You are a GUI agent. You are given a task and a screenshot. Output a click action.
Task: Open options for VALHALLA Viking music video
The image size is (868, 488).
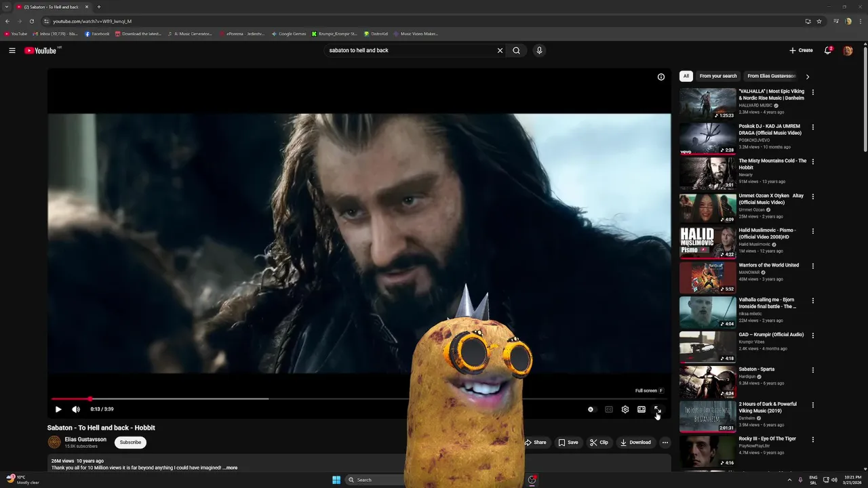(x=813, y=92)
